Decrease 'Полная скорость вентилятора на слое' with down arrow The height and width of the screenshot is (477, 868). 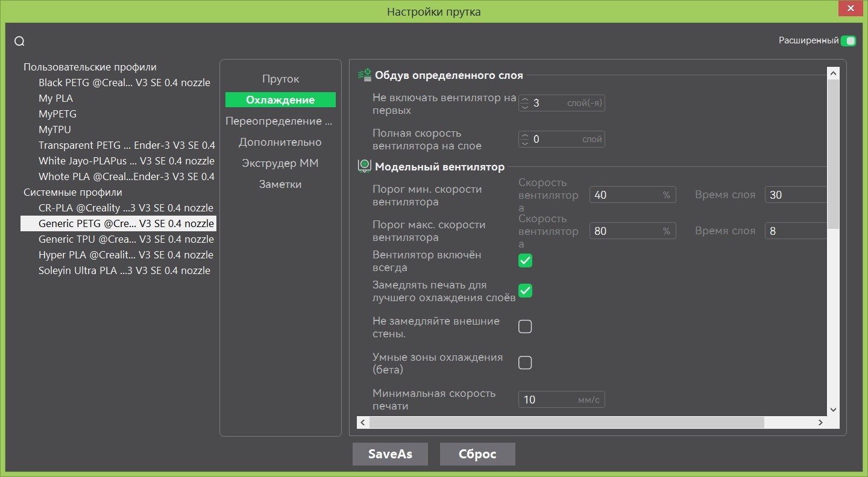click(524, 143)
